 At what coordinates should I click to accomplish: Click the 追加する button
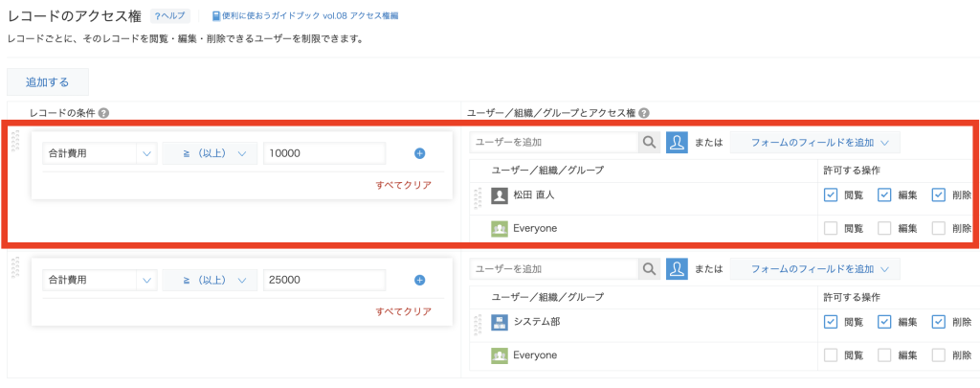[48, 82]
